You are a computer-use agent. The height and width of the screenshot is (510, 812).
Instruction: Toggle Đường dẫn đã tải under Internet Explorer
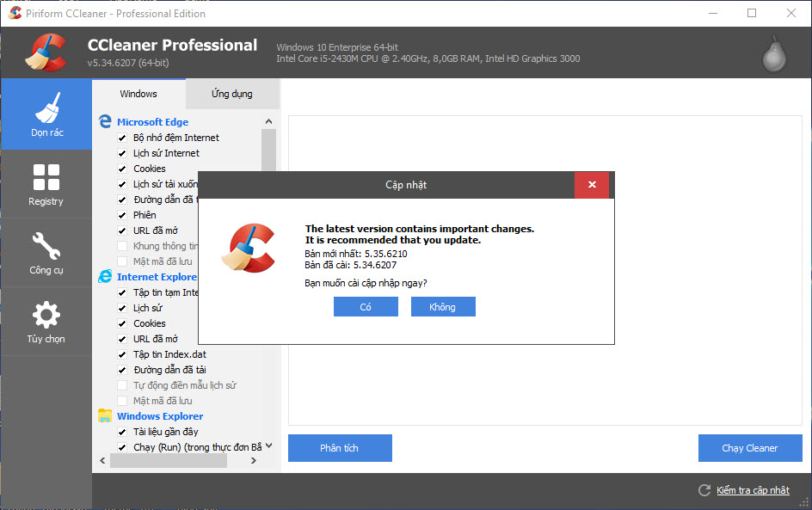click(122, 370)
